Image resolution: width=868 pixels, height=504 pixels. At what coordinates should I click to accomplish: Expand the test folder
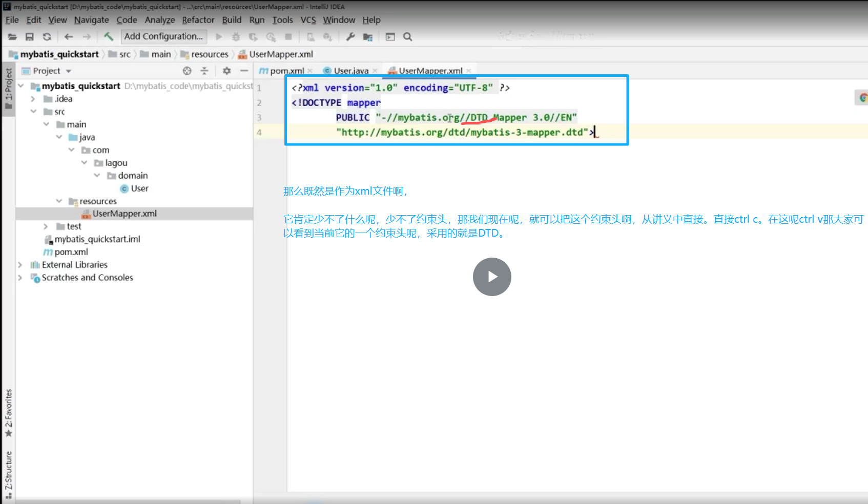click(x=46, y=226)
